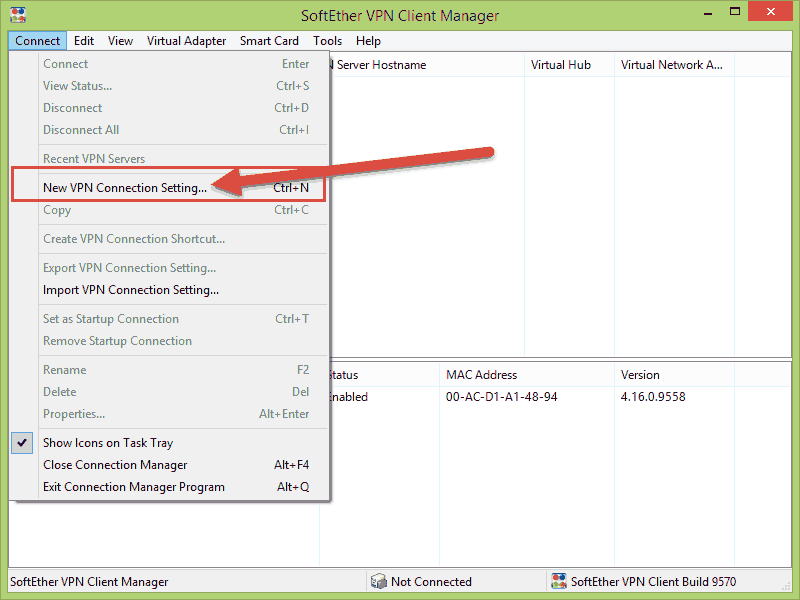Click Export VPN Connection Setting entry
This screenshot has width=800, height=600.
point(168,268)
